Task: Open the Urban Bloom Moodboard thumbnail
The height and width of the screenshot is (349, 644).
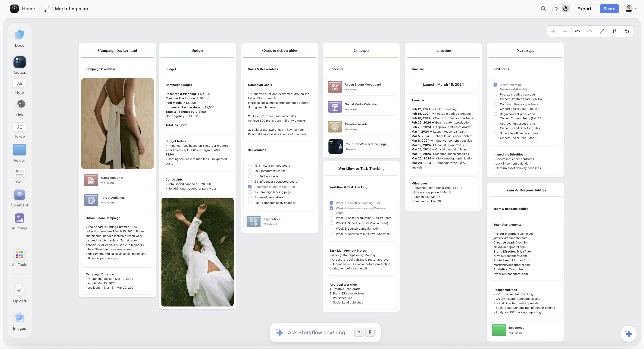Action: [x=335, y=86]
